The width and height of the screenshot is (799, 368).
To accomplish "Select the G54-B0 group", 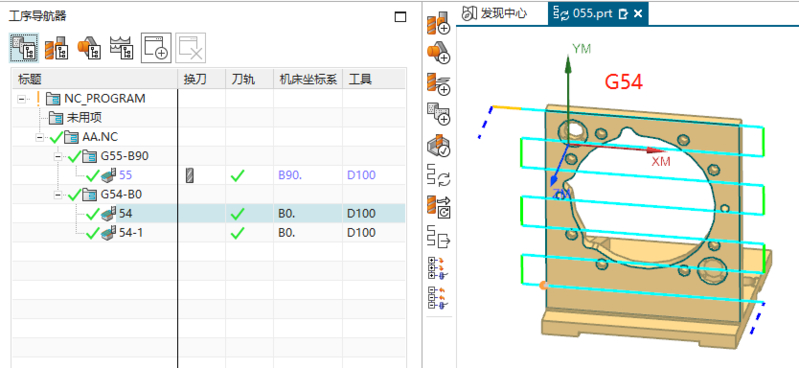I will 121,195.
